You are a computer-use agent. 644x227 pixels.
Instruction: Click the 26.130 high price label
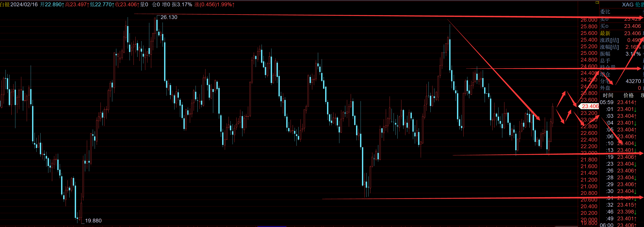169,17
